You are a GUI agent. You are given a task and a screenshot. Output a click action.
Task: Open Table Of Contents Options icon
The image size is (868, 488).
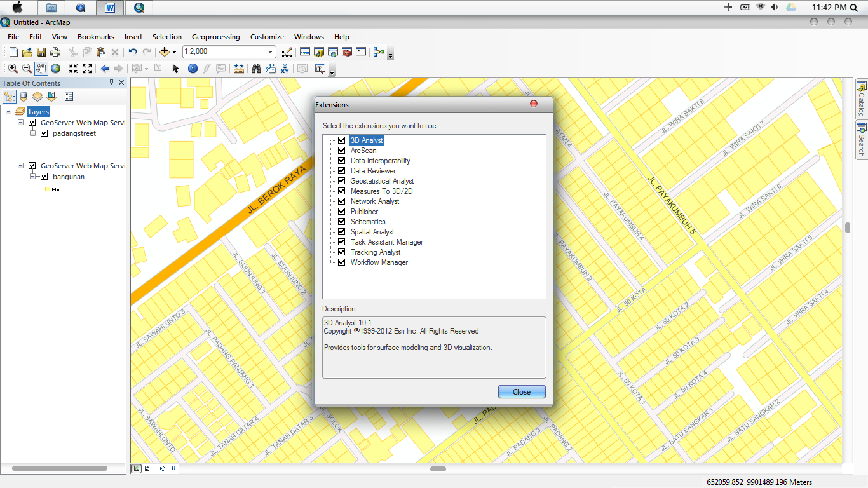click(x=69, y=97)
